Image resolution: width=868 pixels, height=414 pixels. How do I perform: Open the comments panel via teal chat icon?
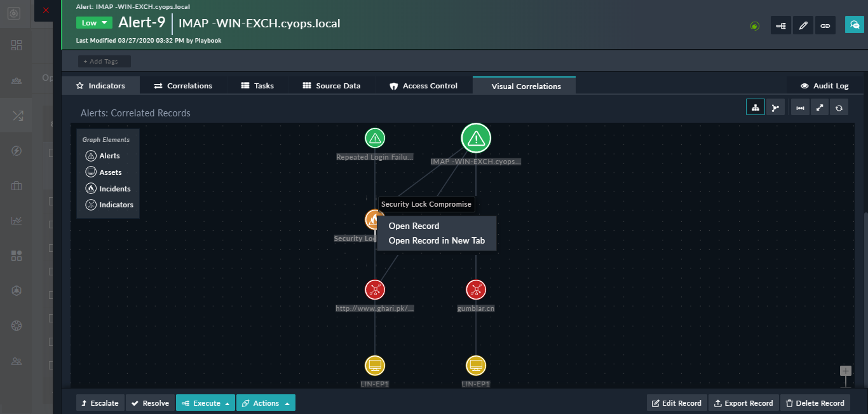(854, 25)
